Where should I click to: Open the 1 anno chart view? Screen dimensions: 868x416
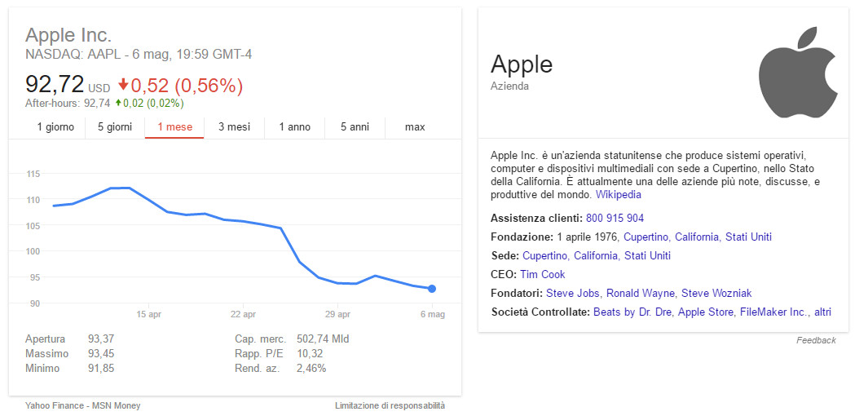pos(294,126)
